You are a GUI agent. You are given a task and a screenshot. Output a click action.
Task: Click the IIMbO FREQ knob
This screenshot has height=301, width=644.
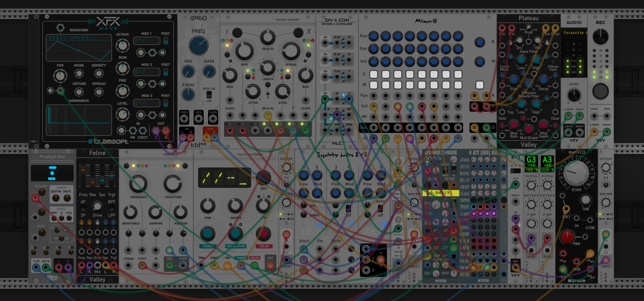[198, 46]
